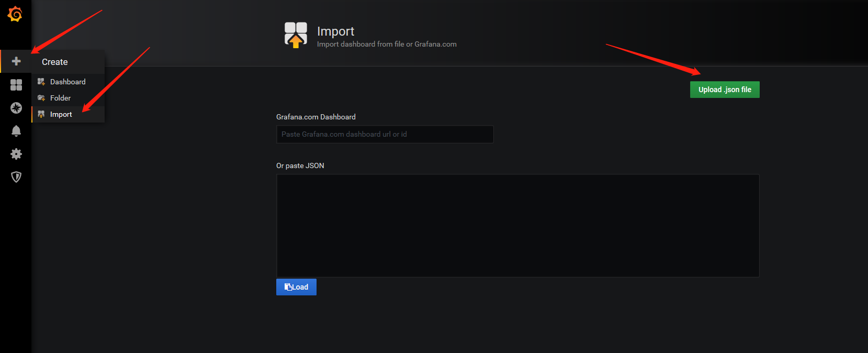Click the large Import page header icon
The width and height of the screenshot is (868, 353).
[296, 35]
